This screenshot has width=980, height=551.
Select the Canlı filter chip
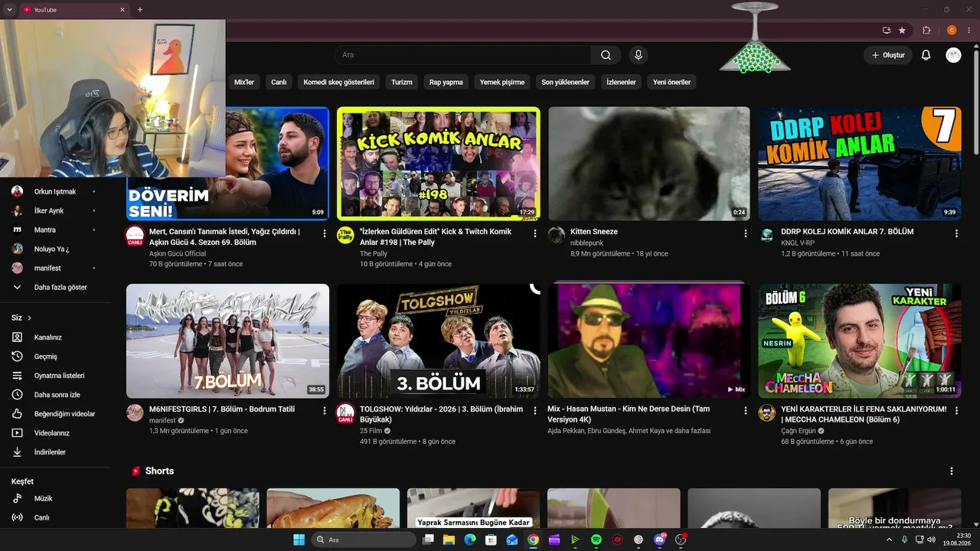tap(279, 82)
